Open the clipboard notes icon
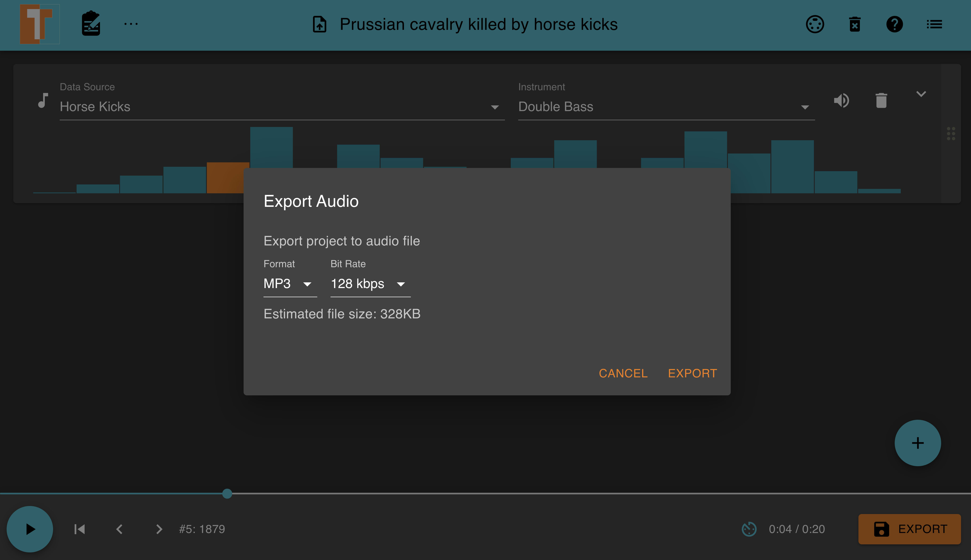This screenshot has width=971, height=560. coord(91,24)
